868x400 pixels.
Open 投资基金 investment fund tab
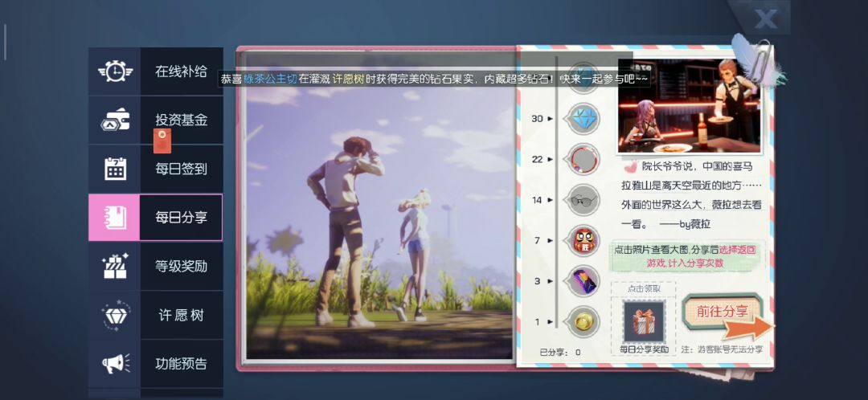pos(156,120)
